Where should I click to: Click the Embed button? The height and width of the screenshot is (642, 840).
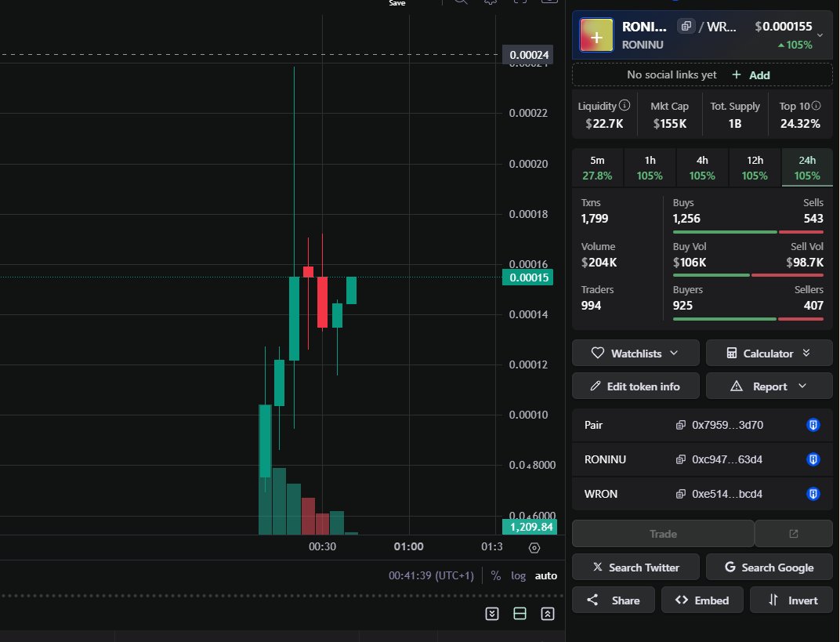(702, 600)
